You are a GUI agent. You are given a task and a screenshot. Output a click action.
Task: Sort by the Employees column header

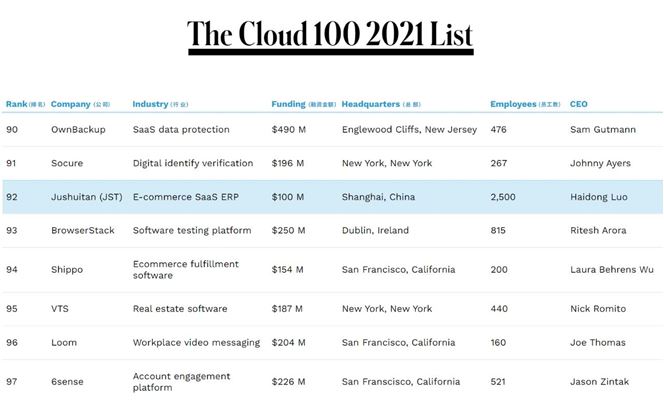(x=526, y=104)
